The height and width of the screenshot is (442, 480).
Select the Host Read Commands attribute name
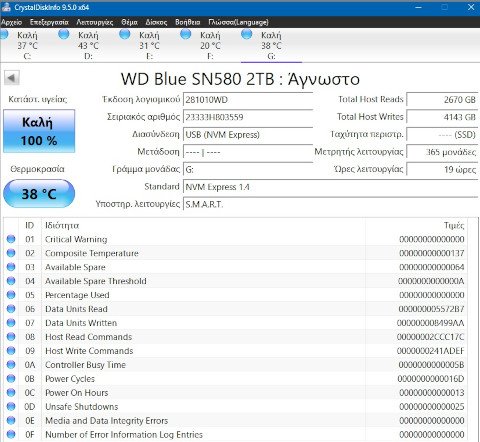(x=89, y=337)
